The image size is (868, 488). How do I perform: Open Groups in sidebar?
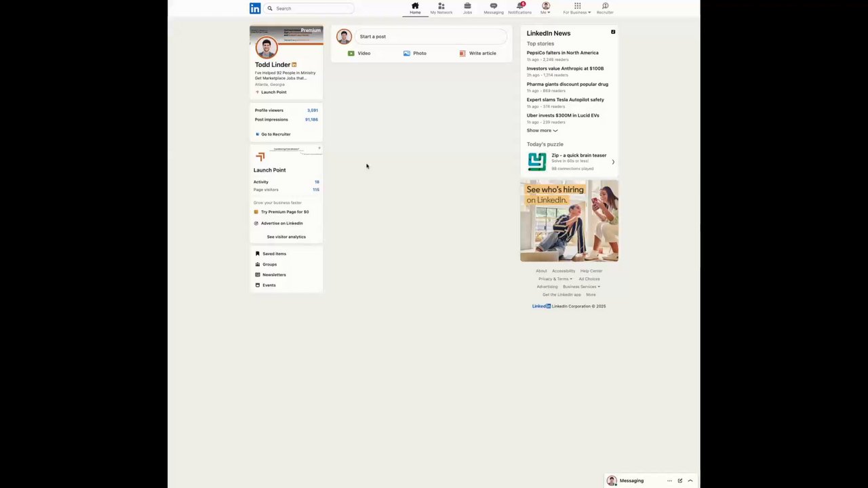[266, 264]
